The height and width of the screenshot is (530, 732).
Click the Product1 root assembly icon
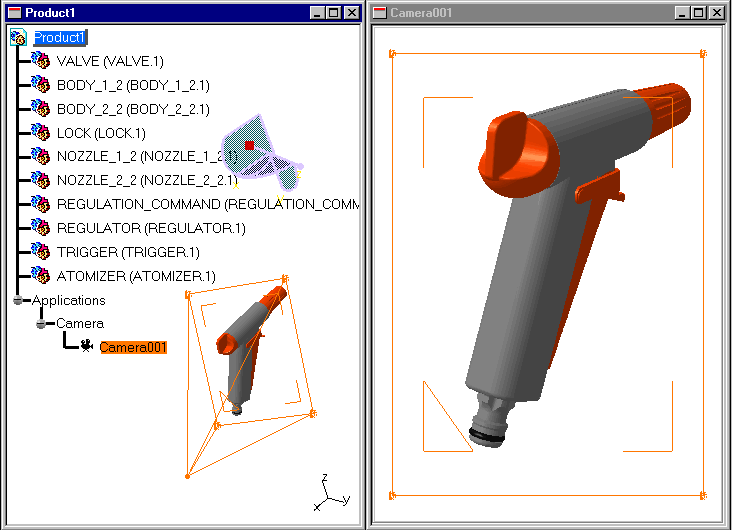19,37
